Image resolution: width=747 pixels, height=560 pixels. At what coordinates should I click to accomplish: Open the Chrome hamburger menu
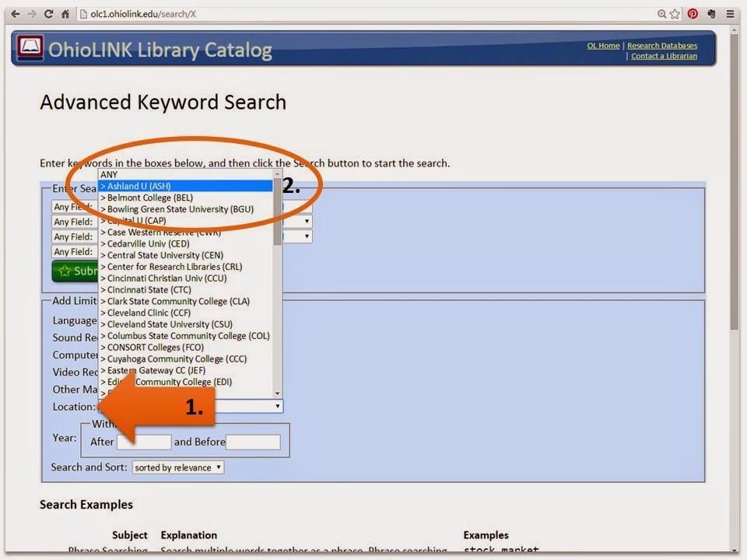(730, 14)
